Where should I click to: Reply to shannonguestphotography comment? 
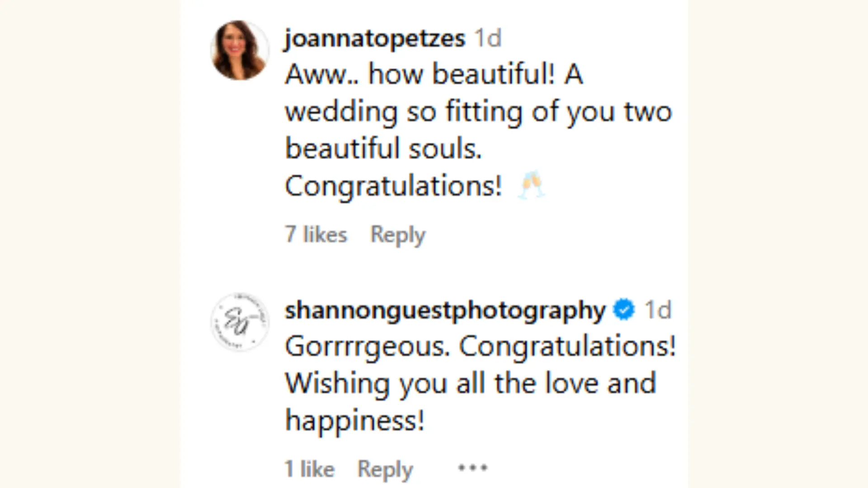(x=385, y=469)
